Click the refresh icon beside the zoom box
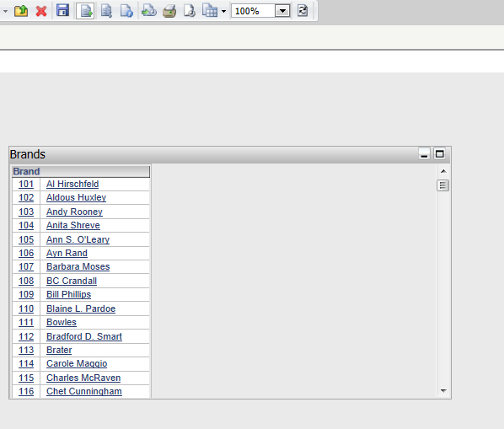 pos(303,11)
